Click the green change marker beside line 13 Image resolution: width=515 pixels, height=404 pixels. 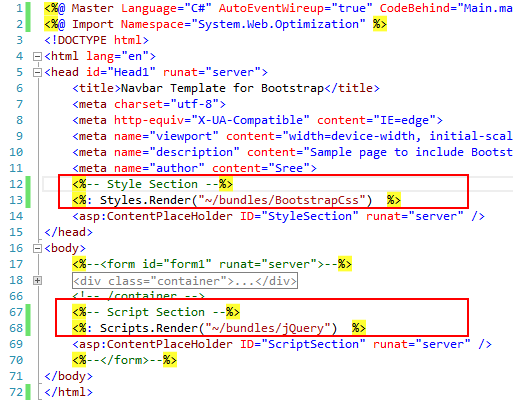point(28,200)
